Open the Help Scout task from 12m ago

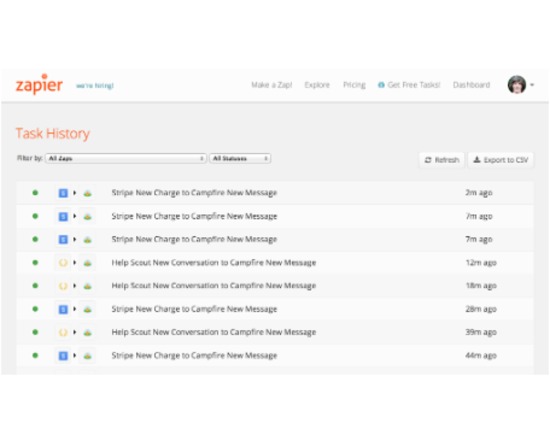click(214, 262)
